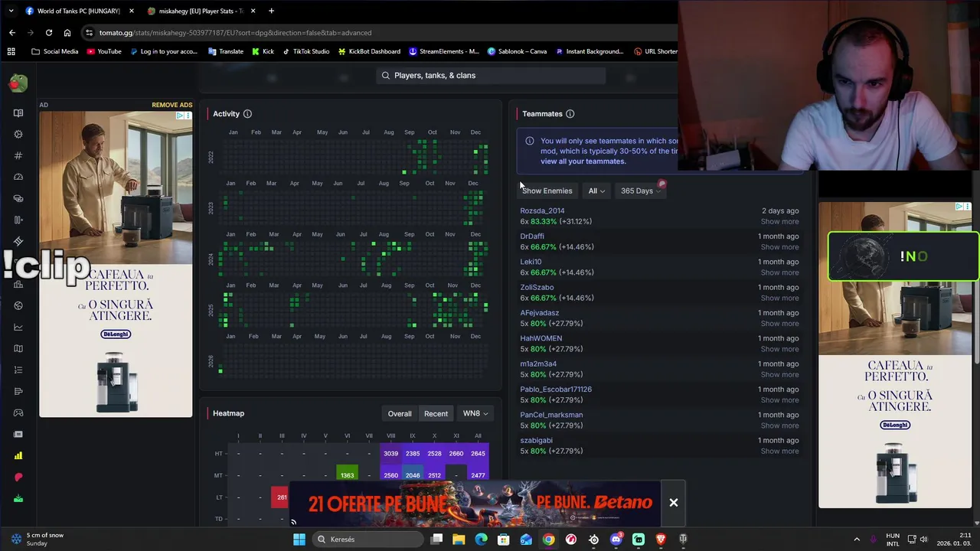Click REMOVE ADS link
This screenshot has width=980, height=551.
pos(171,105)
